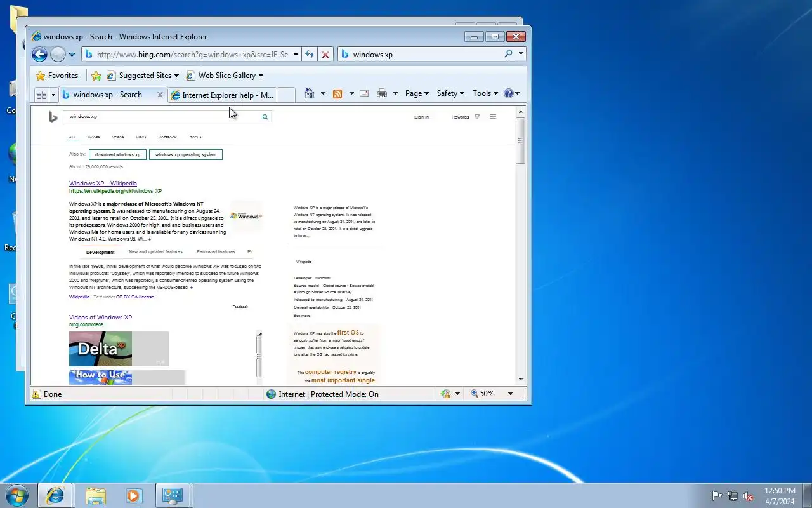The height and width of the screenshot is (508, 812).
Task: Click the muted volume tray icon
Action: (x=748, y=496)
